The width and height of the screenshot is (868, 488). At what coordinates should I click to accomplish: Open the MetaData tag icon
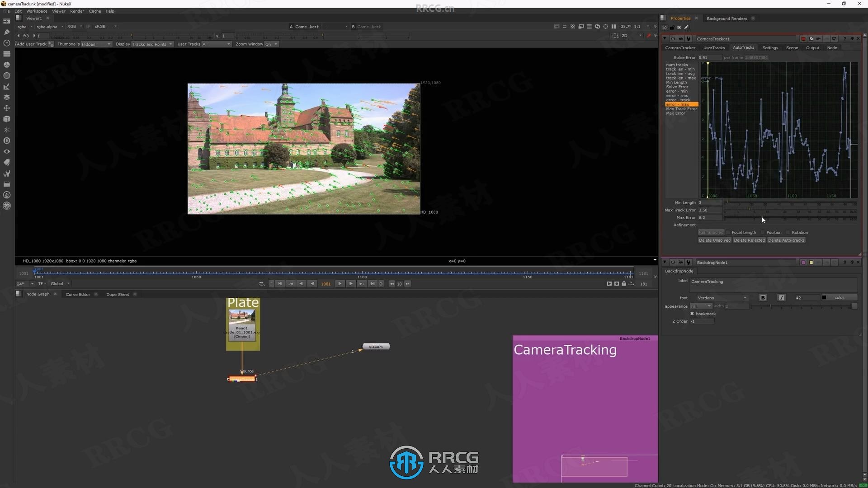(7, 162)
